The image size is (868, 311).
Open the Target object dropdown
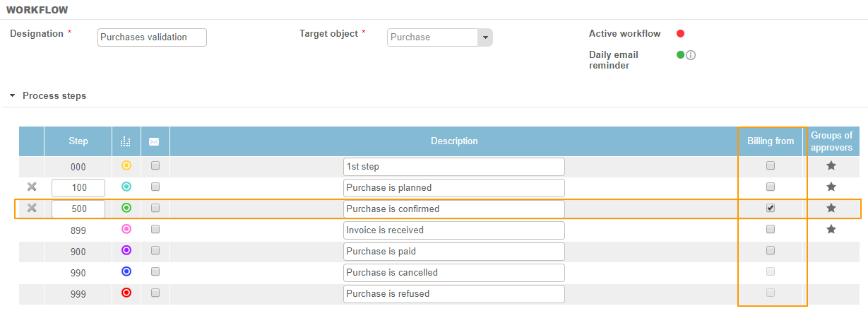pos(484,37)
